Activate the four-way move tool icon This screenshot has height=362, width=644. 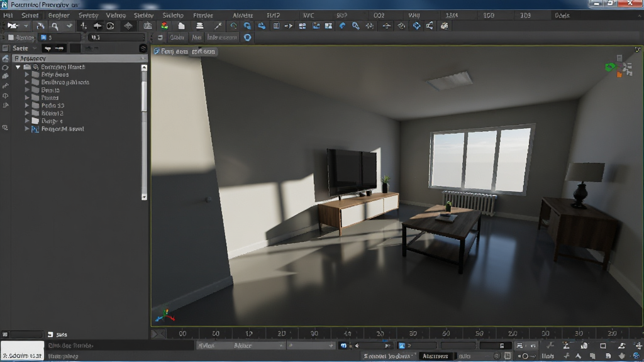tap(97, 26)
